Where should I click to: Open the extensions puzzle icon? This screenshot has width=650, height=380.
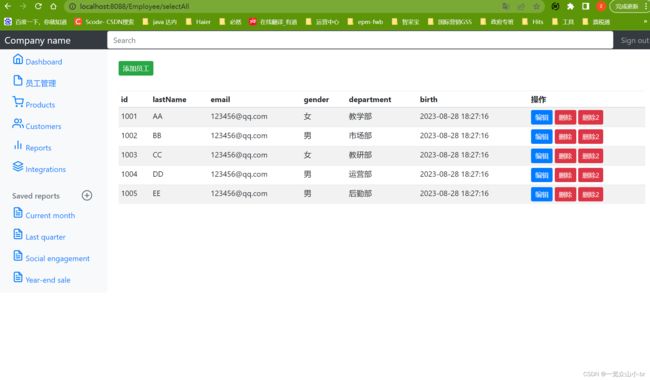(x=570, y=6)
